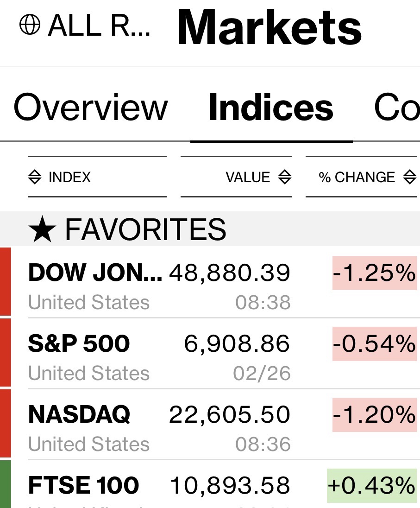Click the star icon beside FAVORITES
The image size is (420, 508).
pos(42,229)
